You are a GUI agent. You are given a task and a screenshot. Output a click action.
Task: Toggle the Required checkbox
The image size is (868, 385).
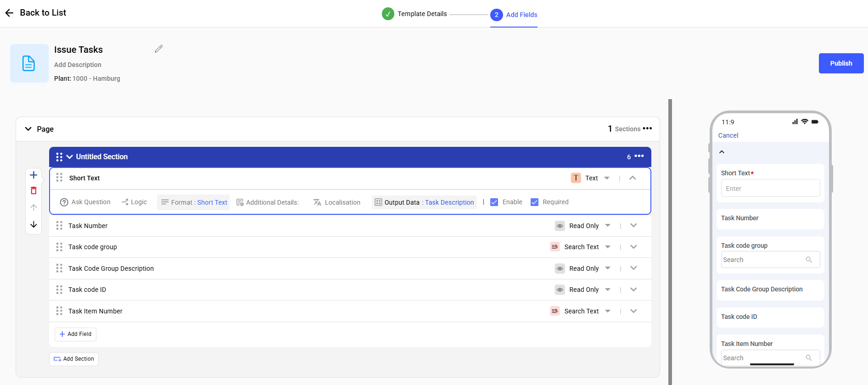coord(535,202)
